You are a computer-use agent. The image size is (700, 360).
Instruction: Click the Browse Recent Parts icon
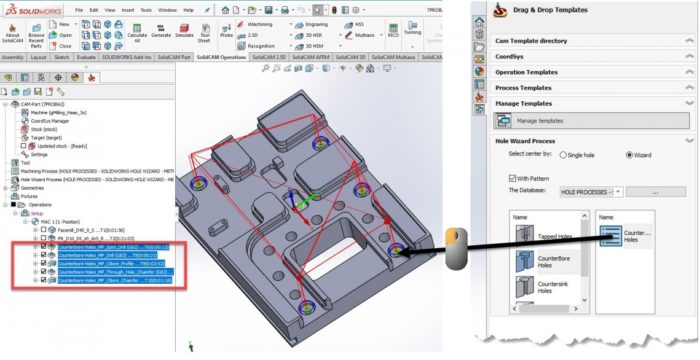click(36, 36)
